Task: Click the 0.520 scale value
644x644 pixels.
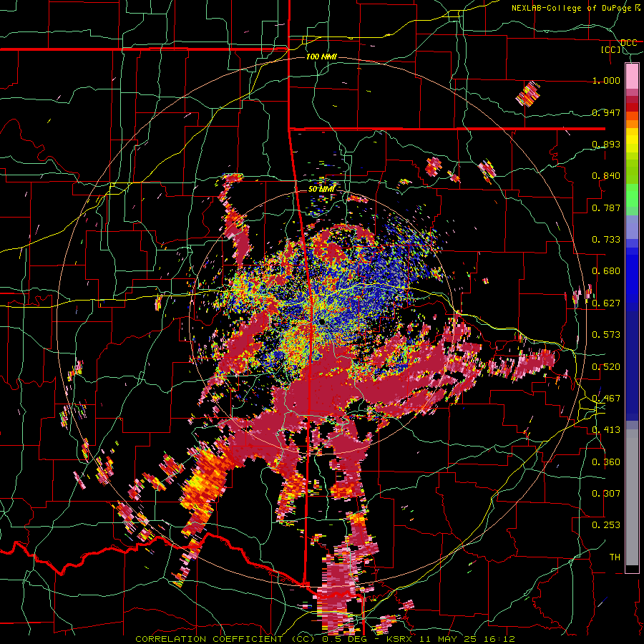Action: 606,367
